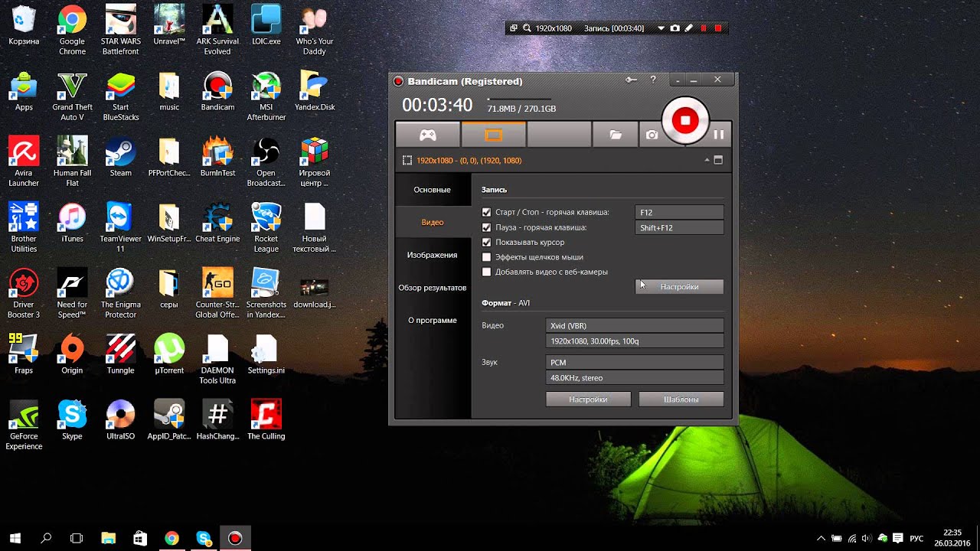Screen dimensions: 980x551
Task: Switch РУС input language
Action: point(916,539)
